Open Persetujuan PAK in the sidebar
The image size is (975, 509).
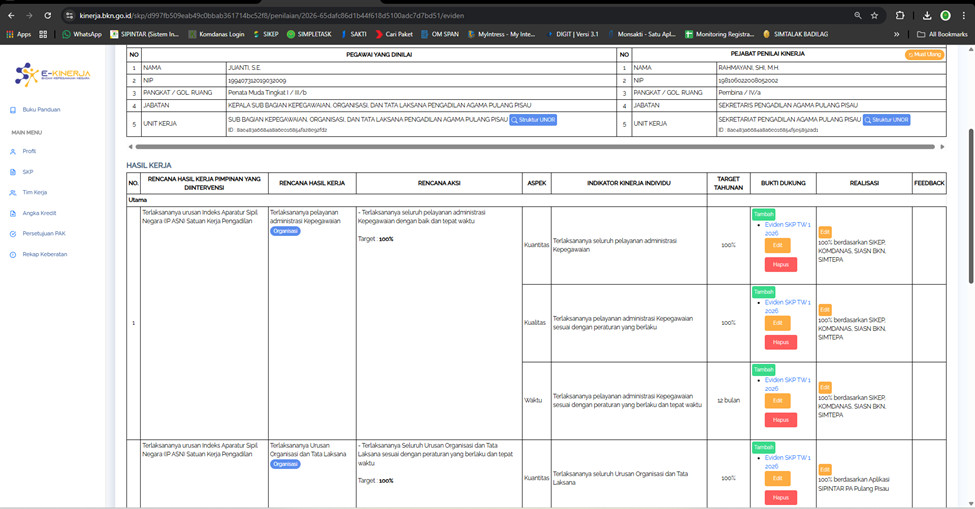44,233
